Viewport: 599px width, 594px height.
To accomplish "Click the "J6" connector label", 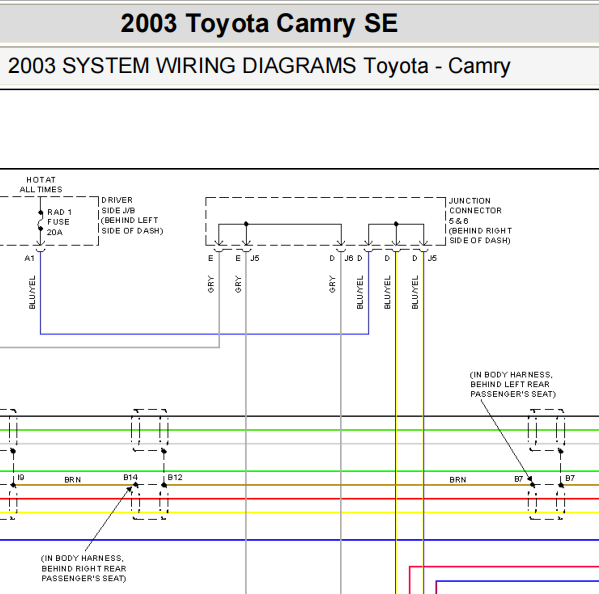I will tap(349, 258).
